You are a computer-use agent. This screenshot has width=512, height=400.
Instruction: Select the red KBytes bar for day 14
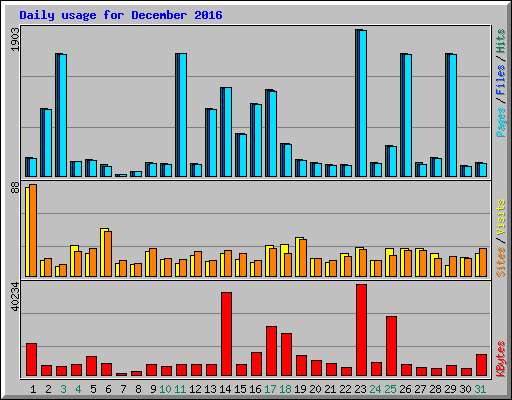click(227, 334)
